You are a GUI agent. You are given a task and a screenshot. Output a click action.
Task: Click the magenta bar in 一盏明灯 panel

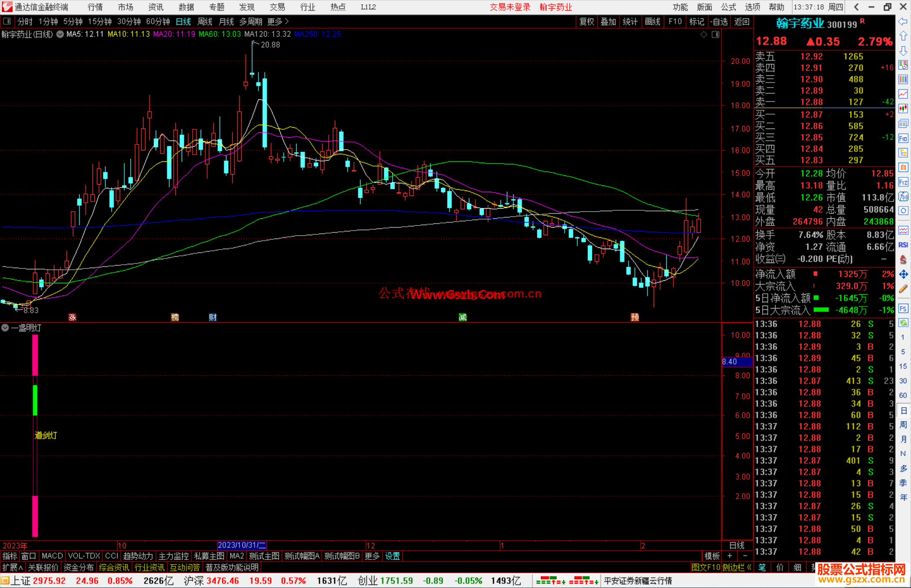click(x=35, y=355)
